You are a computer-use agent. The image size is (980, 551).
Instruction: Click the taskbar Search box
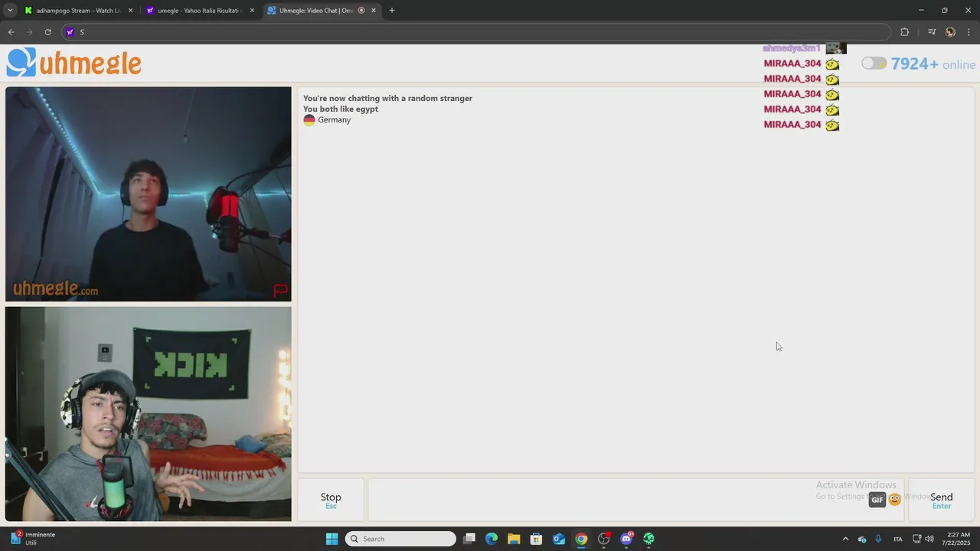(x=400, y=539)
